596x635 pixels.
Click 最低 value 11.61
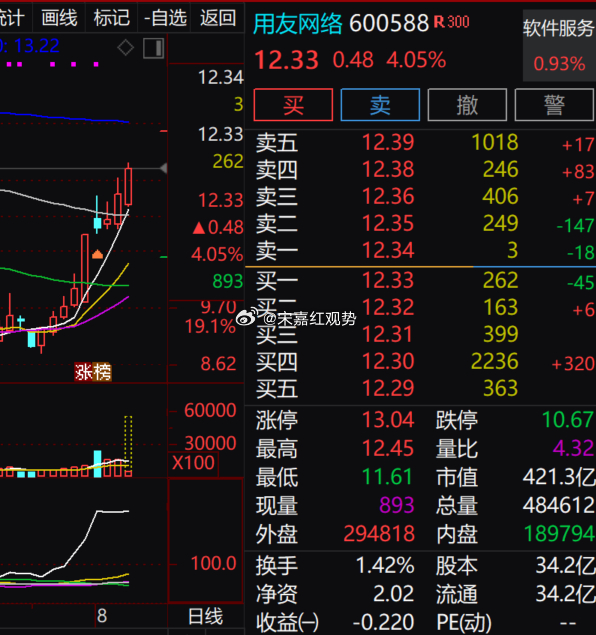pyautogui.click(x=387, y=477)
